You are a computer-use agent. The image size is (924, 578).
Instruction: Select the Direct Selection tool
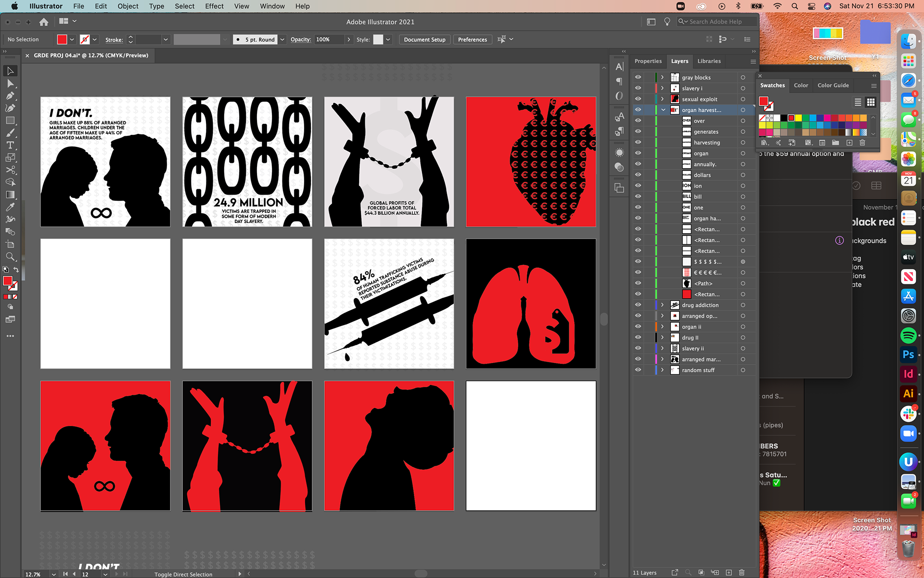[10, 83]
